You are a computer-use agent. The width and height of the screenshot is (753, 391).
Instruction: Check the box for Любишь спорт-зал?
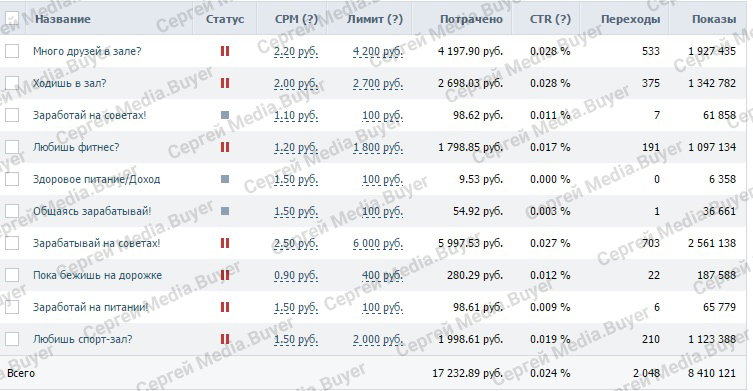(12, 339)
